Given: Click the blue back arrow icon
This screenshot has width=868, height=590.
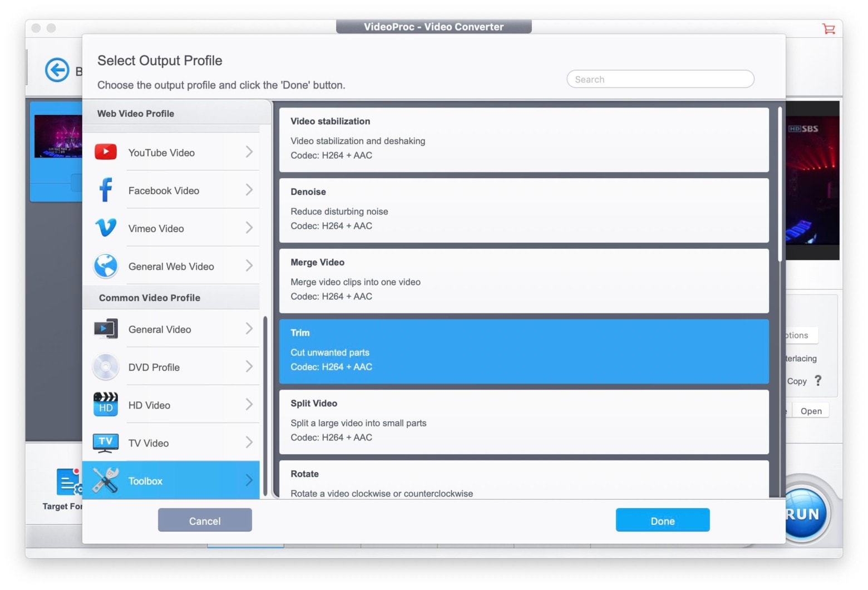Looking at the screenshot, I should pos(57,70).
